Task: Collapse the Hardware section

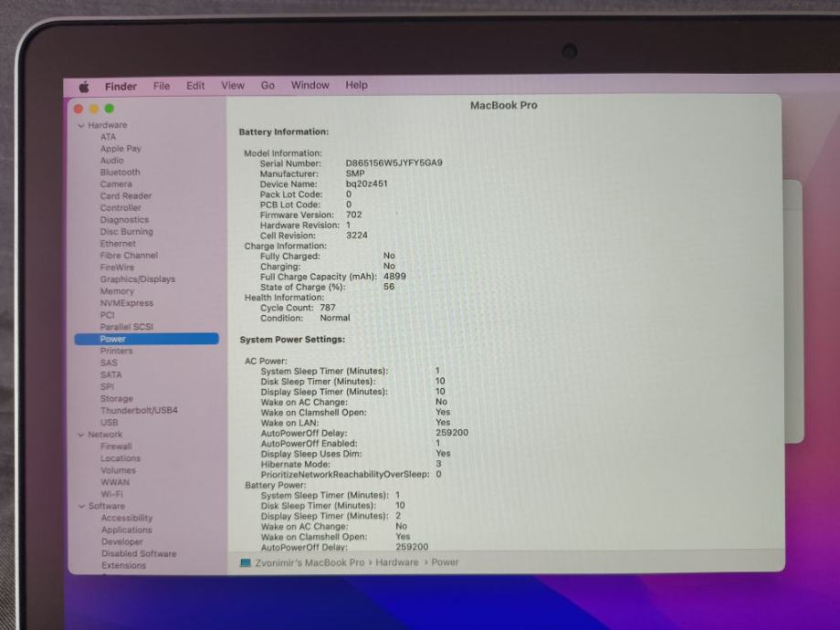Action: click(x=81, y=125)
